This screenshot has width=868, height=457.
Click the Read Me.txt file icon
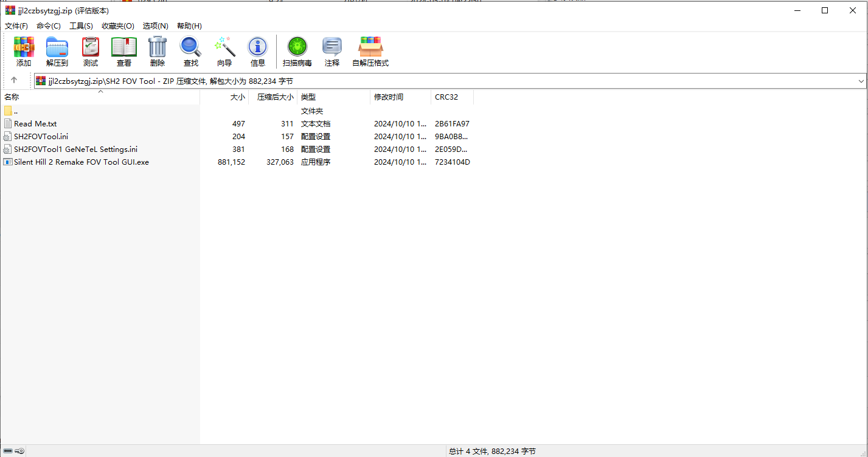(x=8, y=123)
